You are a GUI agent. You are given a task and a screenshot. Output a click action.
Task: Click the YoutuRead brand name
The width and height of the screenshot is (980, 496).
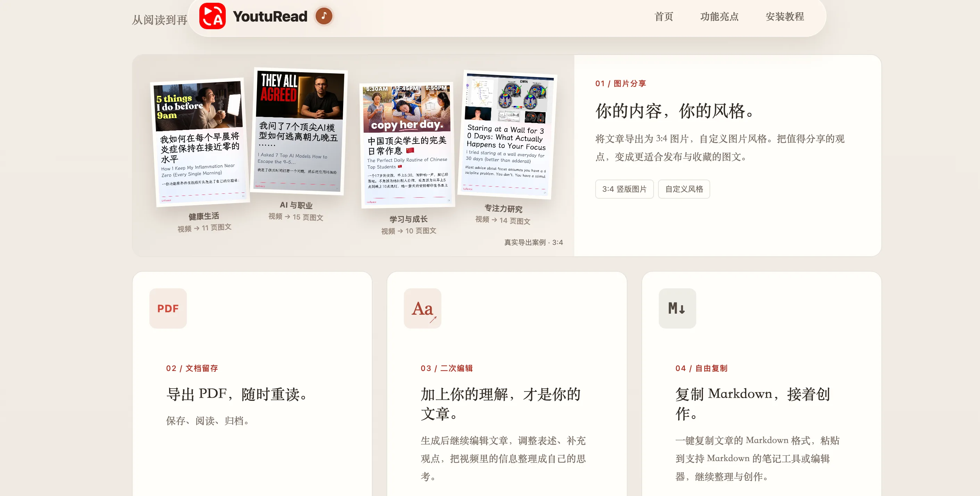click(x=270, y=16)
